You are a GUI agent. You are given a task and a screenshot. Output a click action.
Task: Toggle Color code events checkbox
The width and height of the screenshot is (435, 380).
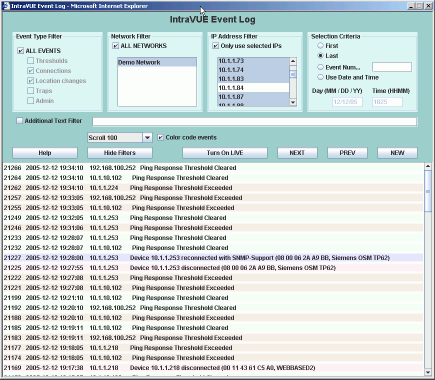160,137
